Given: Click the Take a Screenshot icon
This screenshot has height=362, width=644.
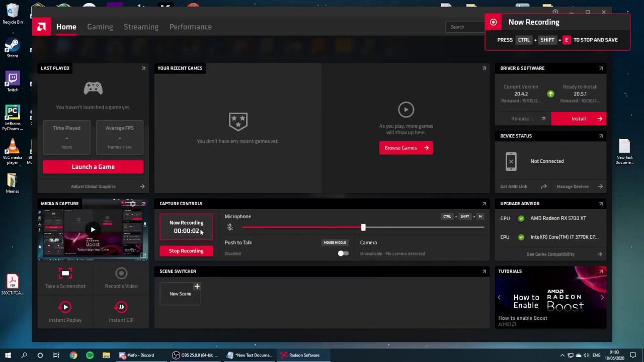Looking at the screenshot, I should pyautogui.click(x=65, y=274).
